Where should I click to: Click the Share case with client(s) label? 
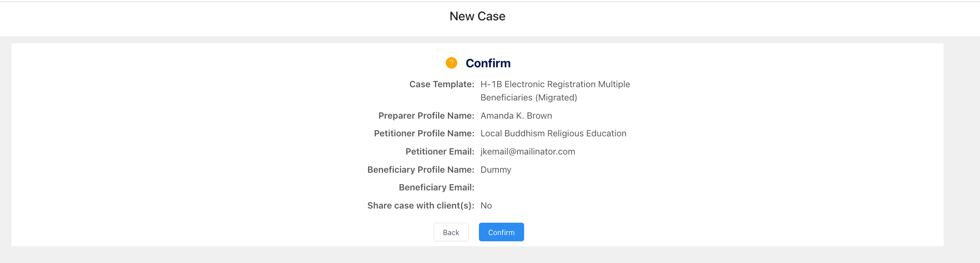[x=420, y=205]
